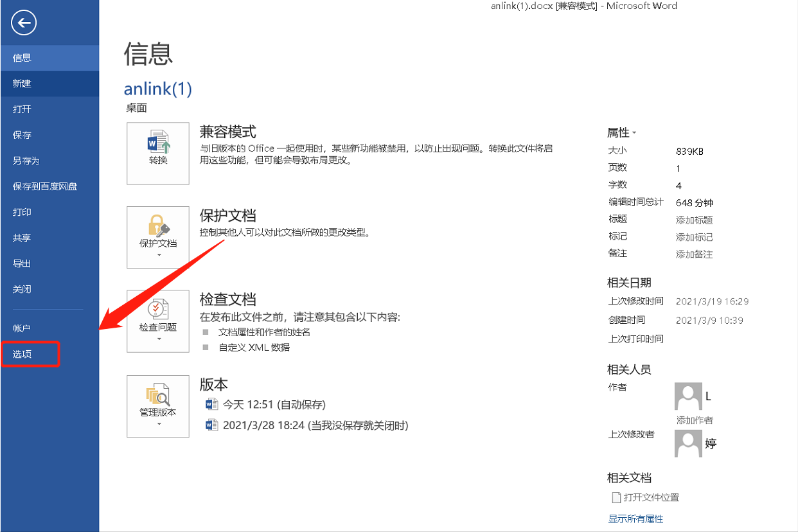Click author L's avatar picture

pyautogui.click(x=688, y=396)
